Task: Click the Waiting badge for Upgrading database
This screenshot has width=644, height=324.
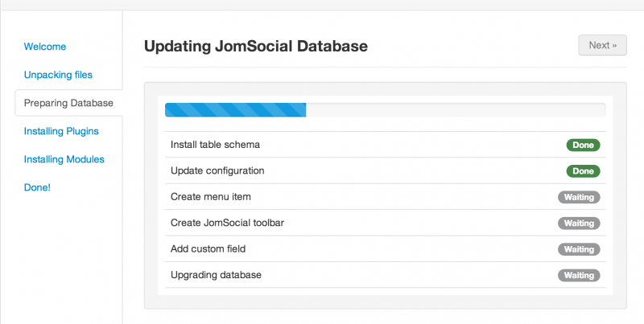Action: click(x=579, y=275)
